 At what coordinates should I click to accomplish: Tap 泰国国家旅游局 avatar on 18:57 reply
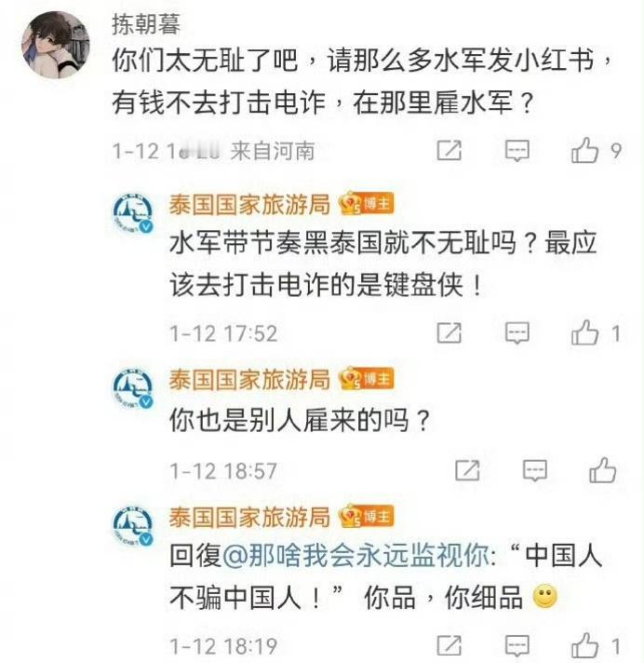pyautogui.click(x=133, y=388)
